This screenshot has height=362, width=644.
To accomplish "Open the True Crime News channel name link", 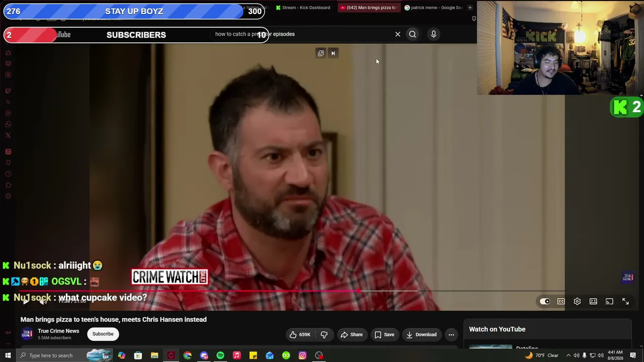I will point(58,331).
